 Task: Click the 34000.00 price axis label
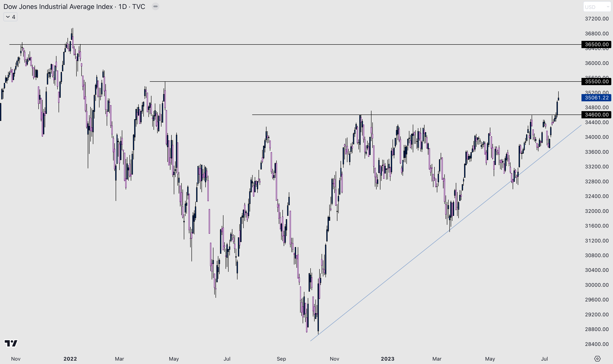[597, 137]
